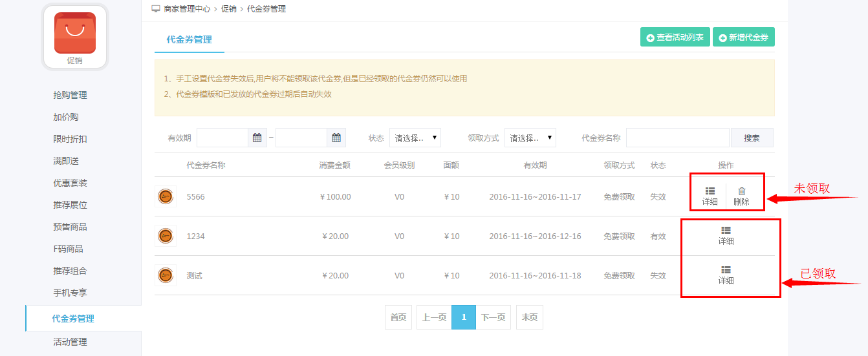Click the 搜索 button

[752, 138]
